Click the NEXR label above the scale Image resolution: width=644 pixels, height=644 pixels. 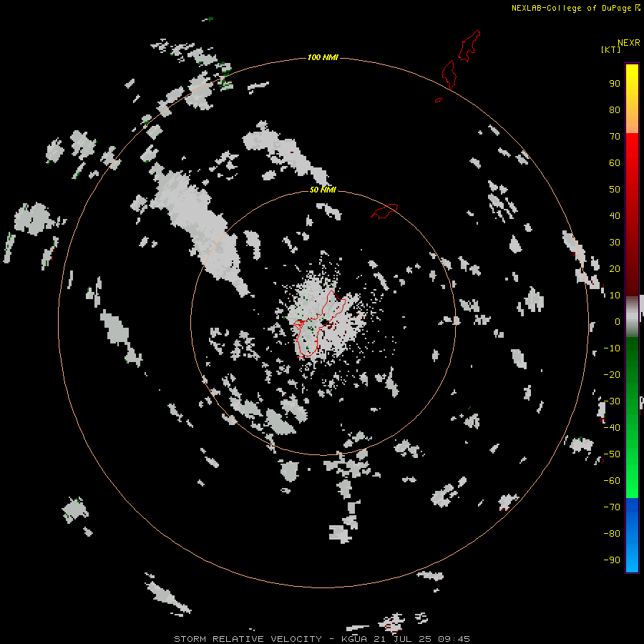[x=629, y=43]
